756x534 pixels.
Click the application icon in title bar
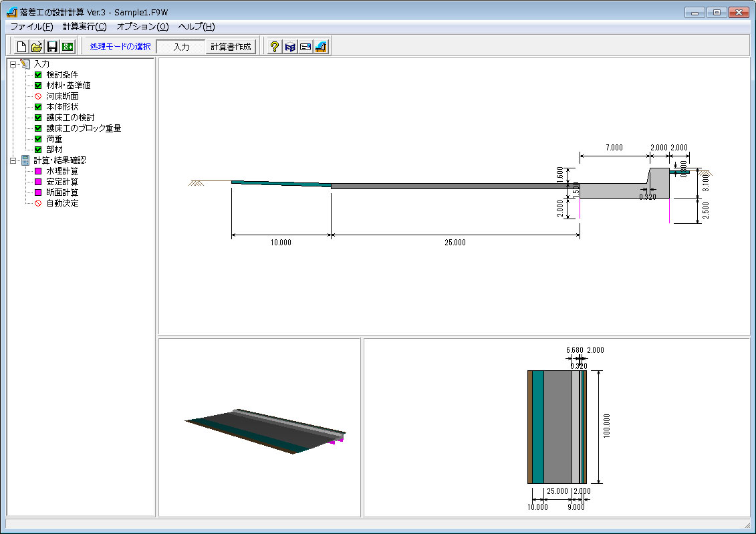12,12
